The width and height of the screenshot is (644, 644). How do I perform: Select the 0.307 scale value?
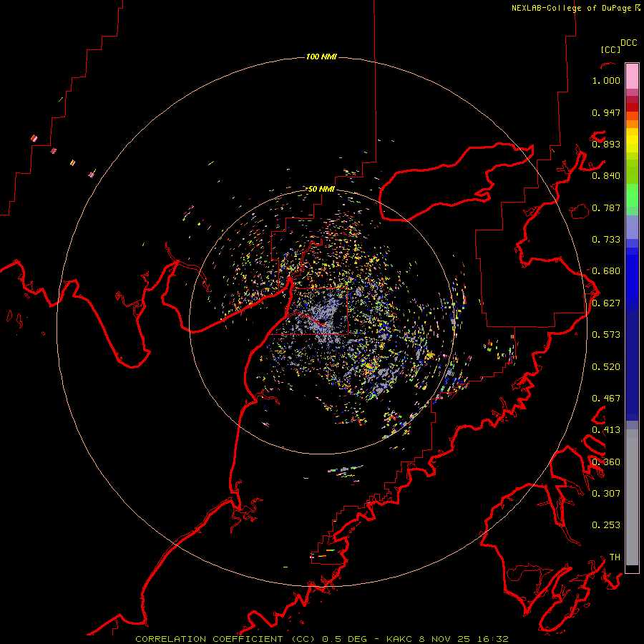606,493
